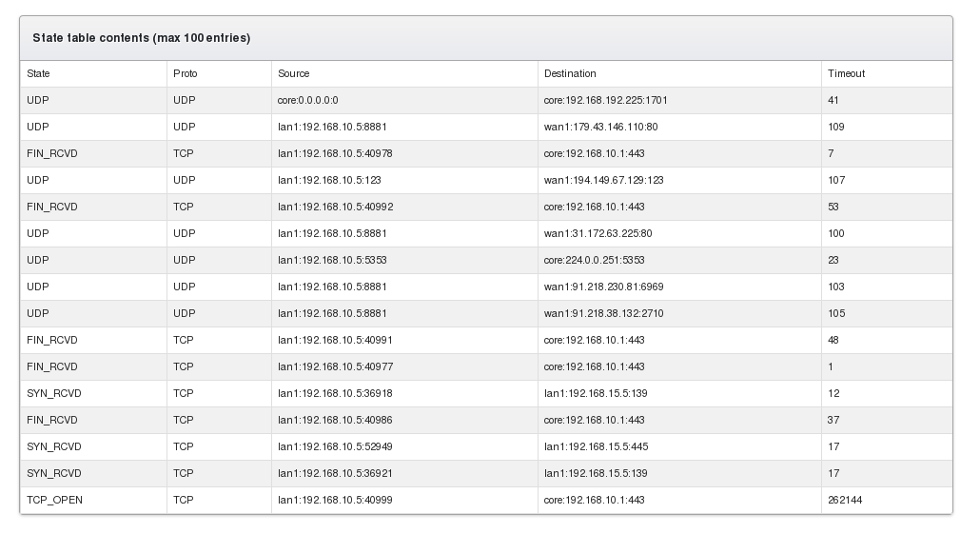Click source lan1:192.168.10.5:40978
This screenshot has height=534, width=980.
335,153
